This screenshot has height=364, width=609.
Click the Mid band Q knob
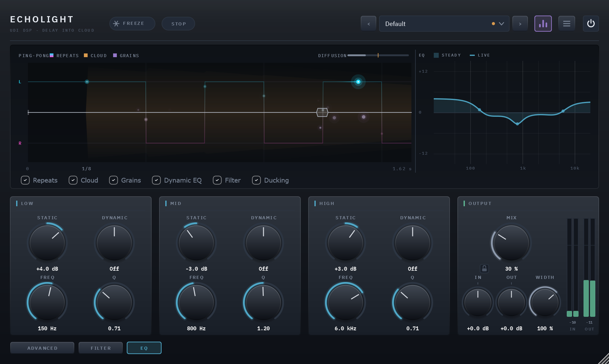(263, 302)
